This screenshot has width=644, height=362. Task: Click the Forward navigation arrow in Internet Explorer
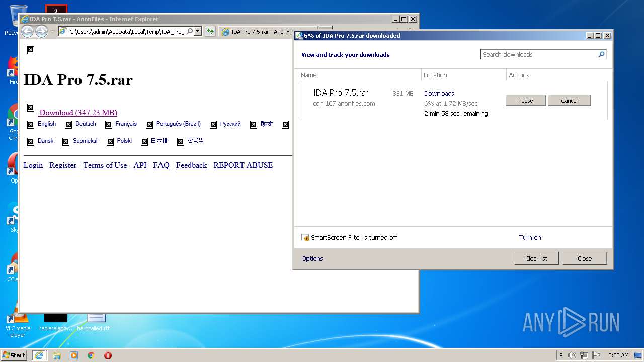pos(41,32)
